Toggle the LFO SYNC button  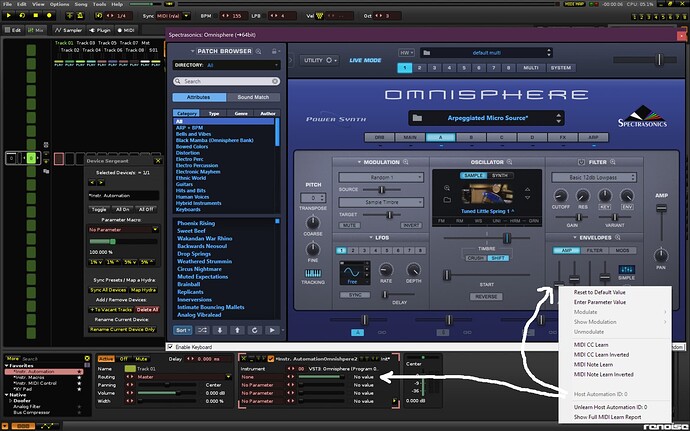(355, 295)
